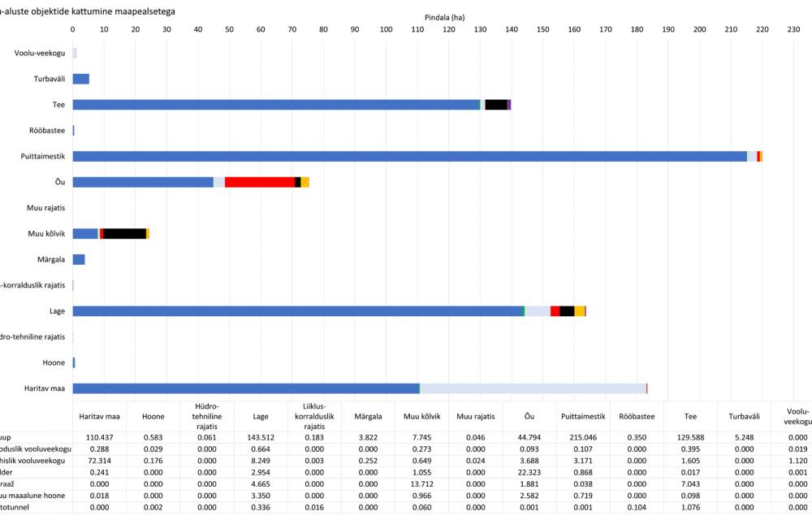
Task: Select the 'Turbaväli' table column header
Action: point(744,417)
